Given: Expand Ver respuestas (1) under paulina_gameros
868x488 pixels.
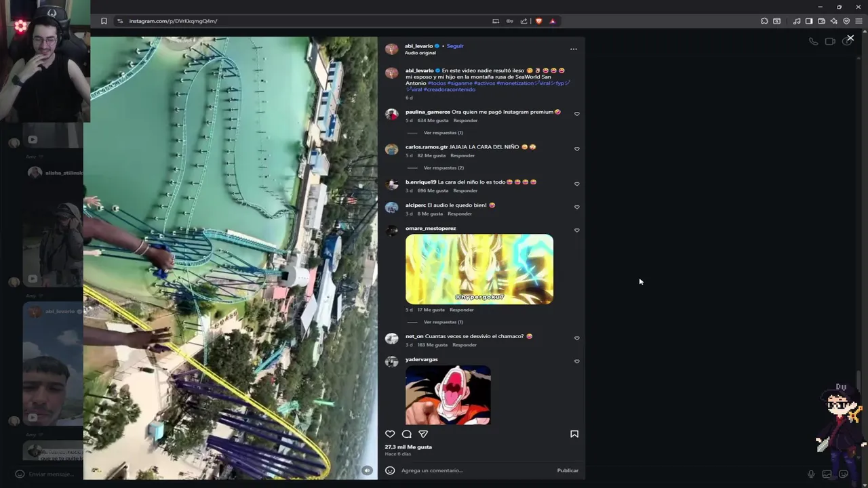Looking at the screenshot, I should 443,133.
